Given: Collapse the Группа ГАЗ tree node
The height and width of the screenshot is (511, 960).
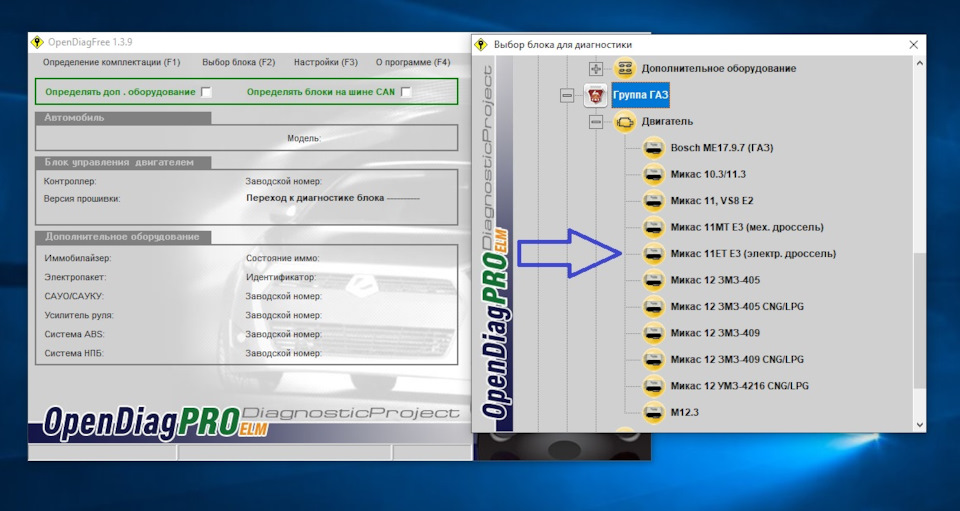Looking at the screenshot, I should pyautogui.click(x=567, y=95).
